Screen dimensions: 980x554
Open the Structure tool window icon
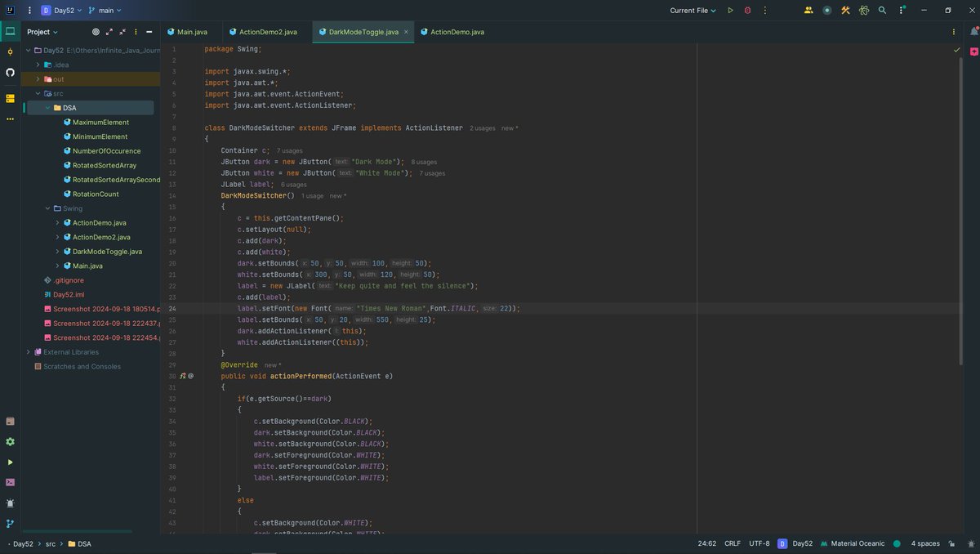point(10,98)
